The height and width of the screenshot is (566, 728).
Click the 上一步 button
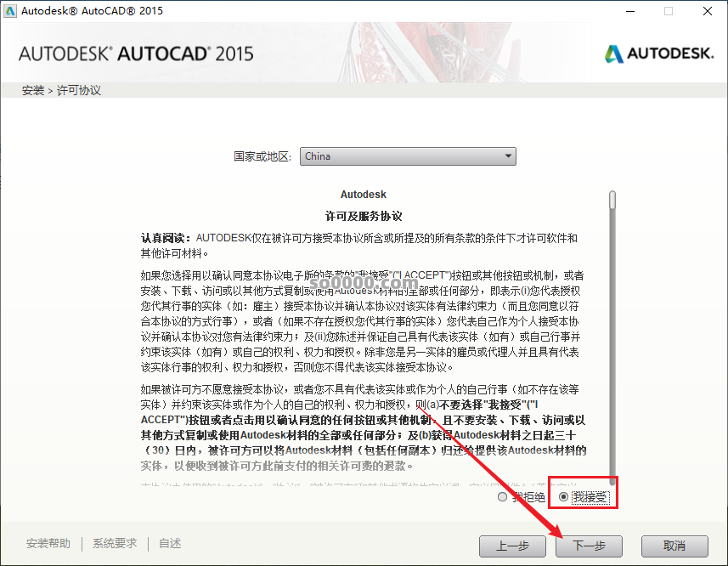point(512,546)
